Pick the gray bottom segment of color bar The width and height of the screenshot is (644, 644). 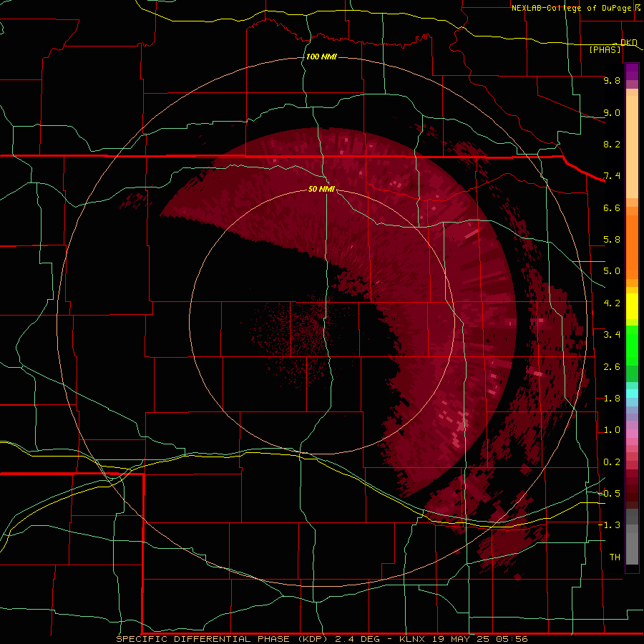(x=632, y=548)
